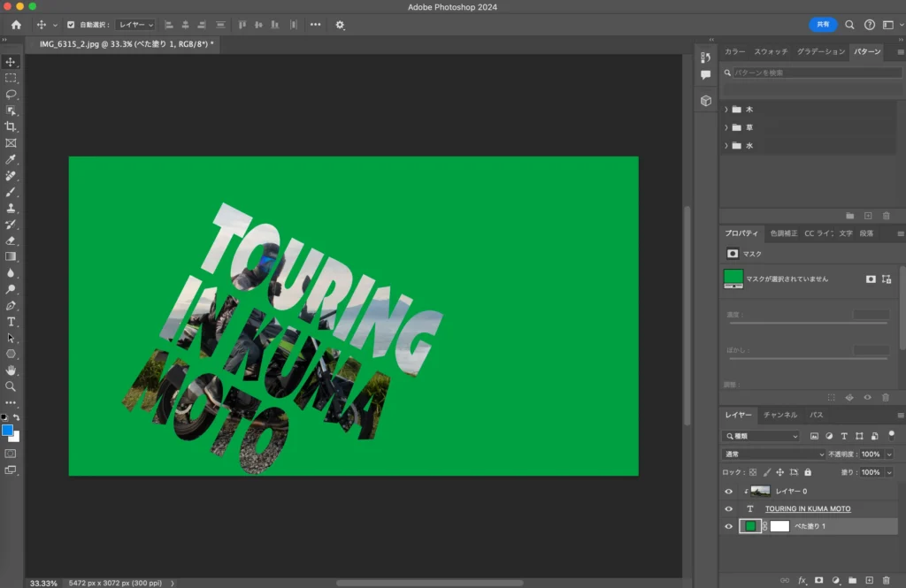
Task: Toggle the 自動選択 checkbox
Action: click(x=71, y=25)
